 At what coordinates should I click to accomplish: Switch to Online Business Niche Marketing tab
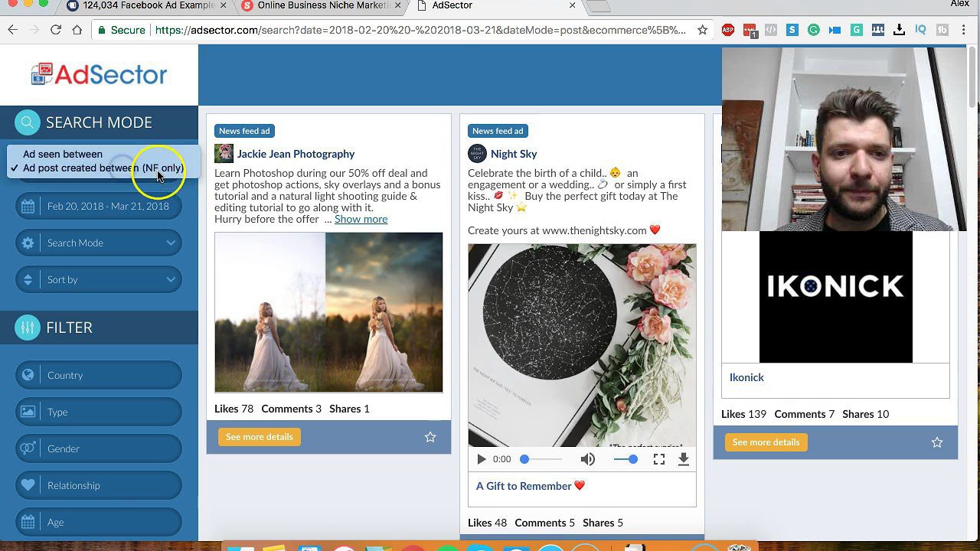322,6
